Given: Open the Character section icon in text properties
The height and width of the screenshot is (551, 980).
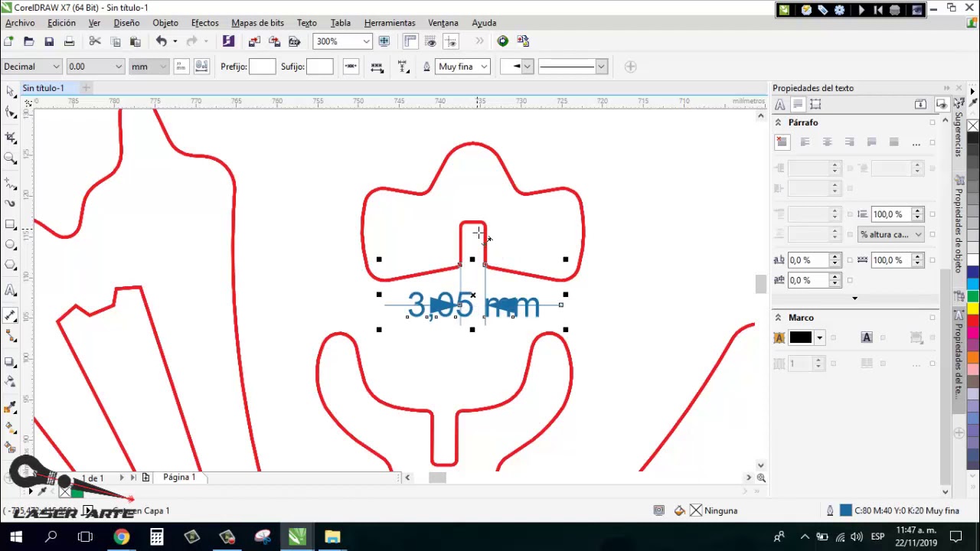Looking at the screenshot, I should 779,105.
